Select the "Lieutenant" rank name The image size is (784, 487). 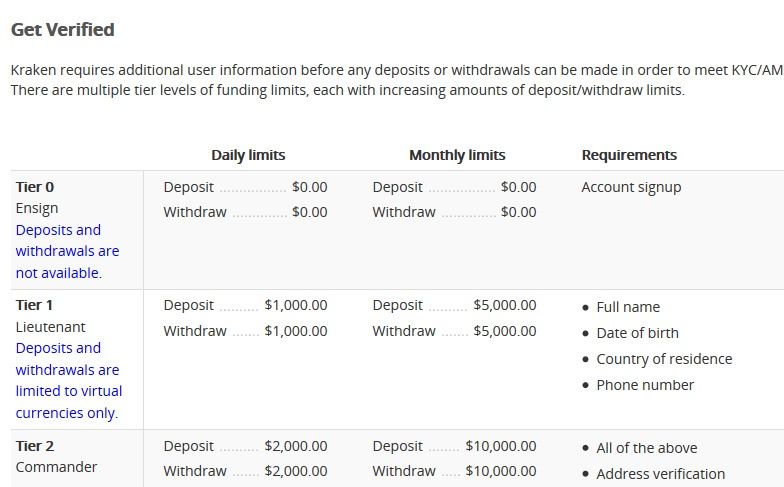[x=50, y=327]
